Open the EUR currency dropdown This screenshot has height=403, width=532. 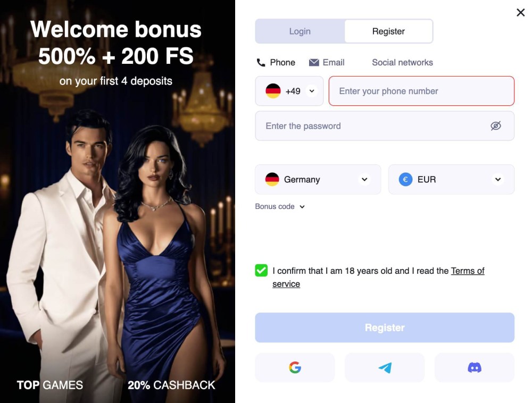[451, 179]
